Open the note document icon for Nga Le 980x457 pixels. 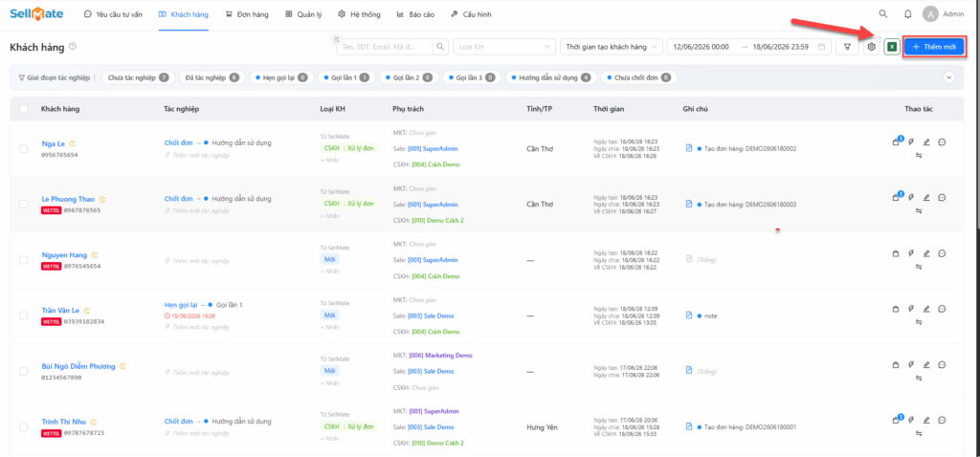(x=689, y=148)
